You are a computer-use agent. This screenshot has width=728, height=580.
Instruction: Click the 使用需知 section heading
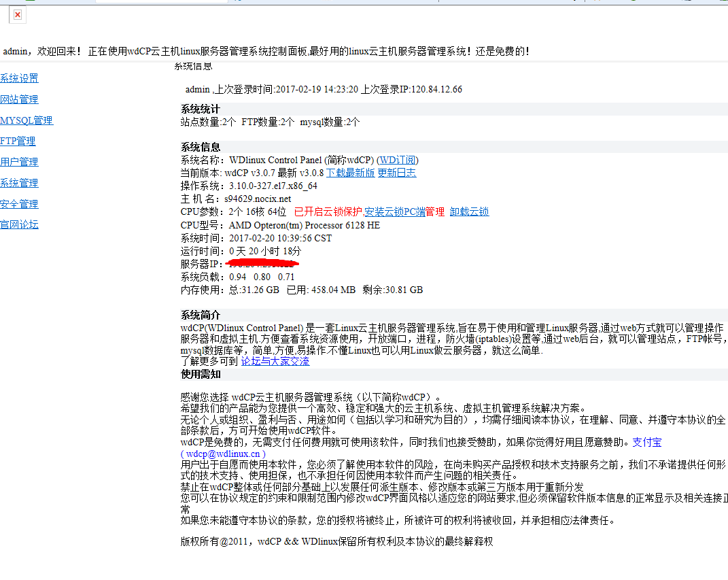point(201,374)
